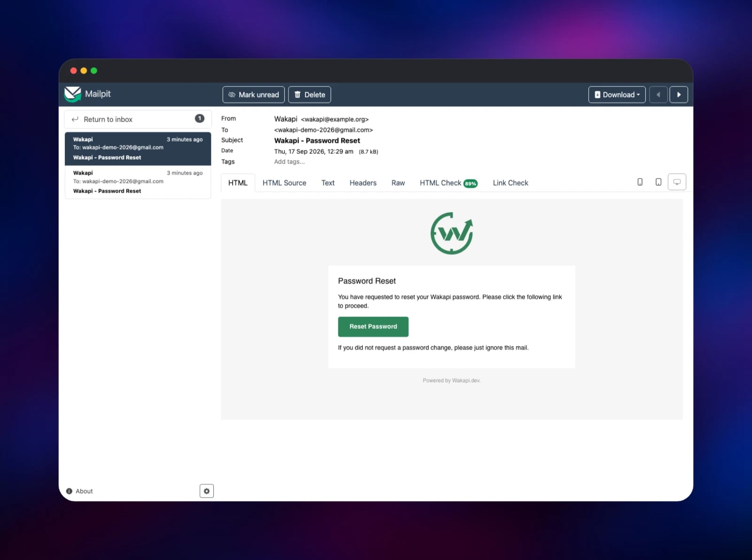Click the macOS yellow minimize button
The height and width of the screenshot is (560, 752).
(84, 70)
